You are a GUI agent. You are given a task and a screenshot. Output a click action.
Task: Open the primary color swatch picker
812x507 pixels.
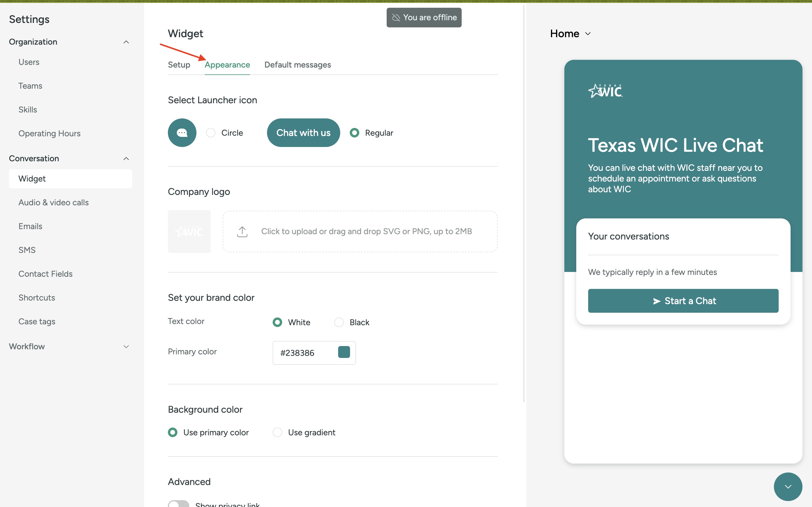pyautogui.click(x=344, y=352)
